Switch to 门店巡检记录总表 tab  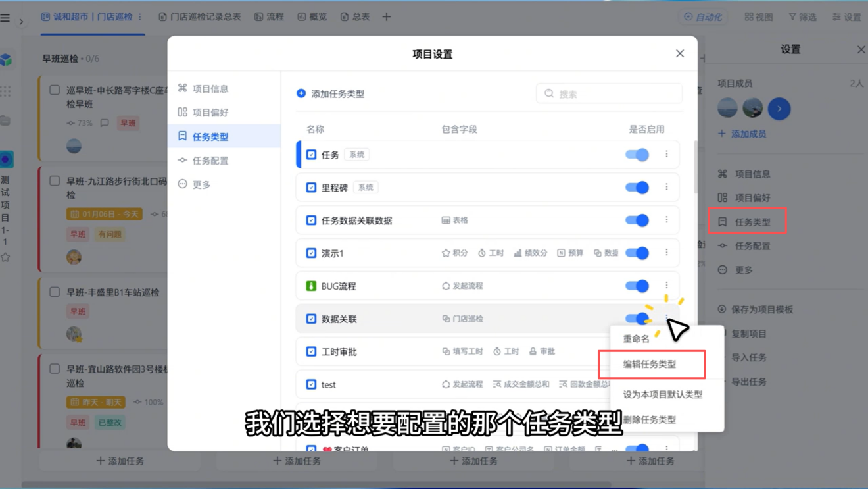200,17
